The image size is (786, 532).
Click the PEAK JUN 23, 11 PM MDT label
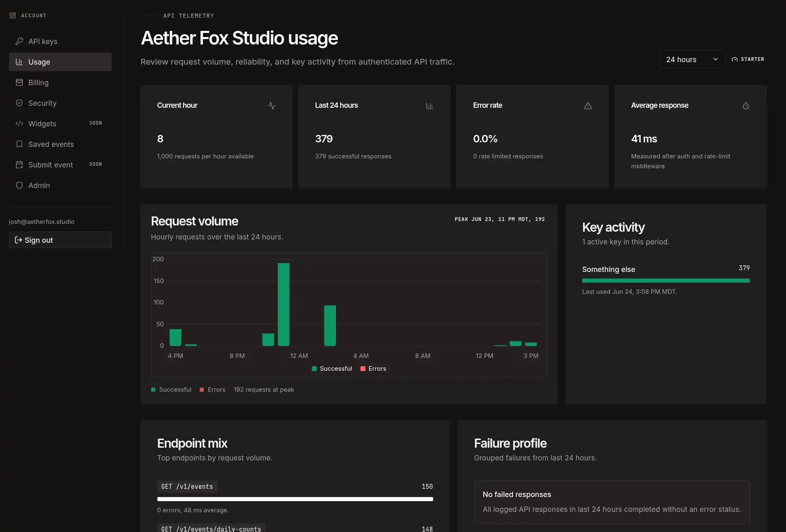(x=499, y=219)
